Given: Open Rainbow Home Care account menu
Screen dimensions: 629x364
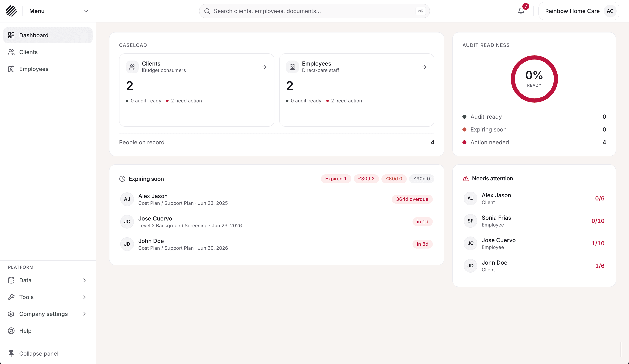Looking at the screenshot, I should click(579, 11).
